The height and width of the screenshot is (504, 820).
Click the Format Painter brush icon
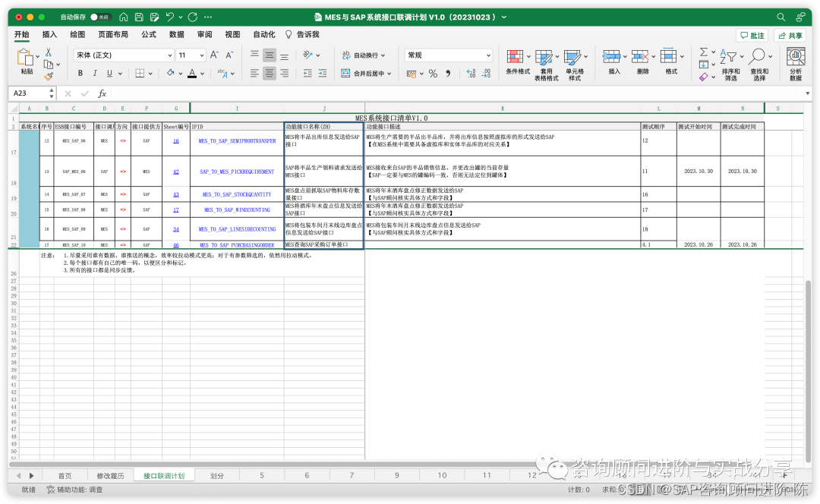pos(48,77)
